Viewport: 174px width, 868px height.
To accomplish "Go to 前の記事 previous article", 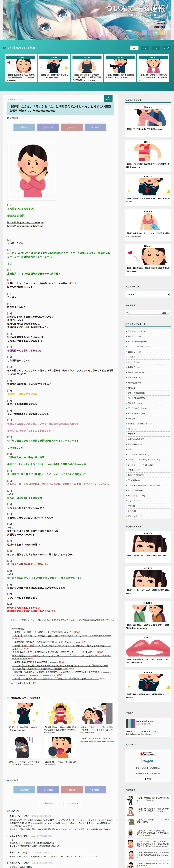I will 48,803.
